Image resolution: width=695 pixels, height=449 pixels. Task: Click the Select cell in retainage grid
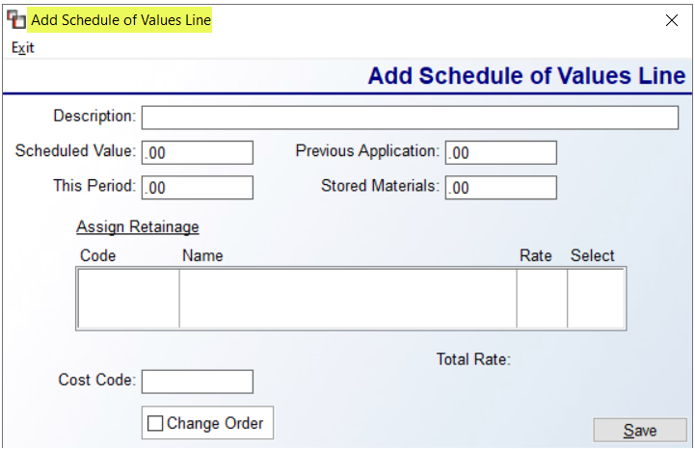point(596,298)
